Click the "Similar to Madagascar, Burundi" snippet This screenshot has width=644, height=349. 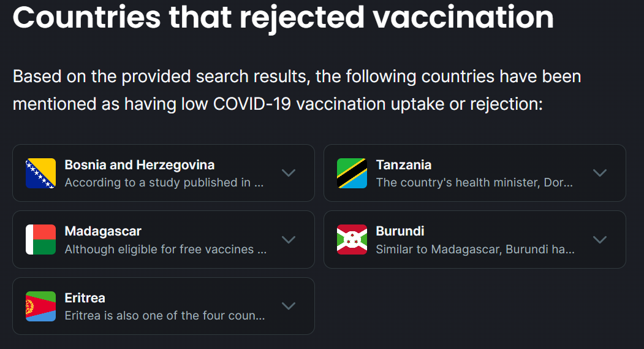474,249
